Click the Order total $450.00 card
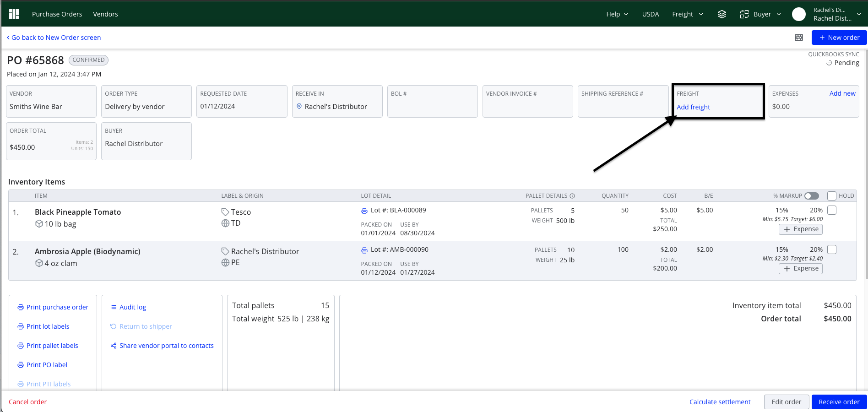This screenshot has width=868, height=412. pyautogui.click(x=51, y=141)
